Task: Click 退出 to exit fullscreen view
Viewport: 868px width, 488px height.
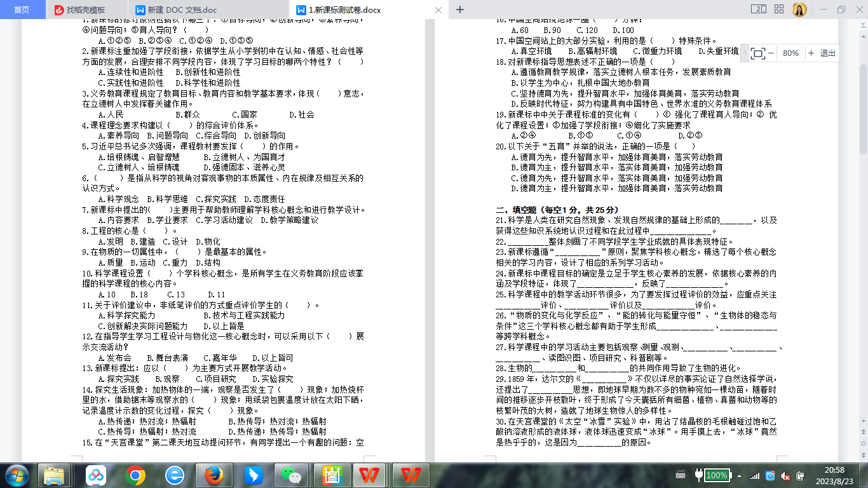Action: click(x=828, y=53)
